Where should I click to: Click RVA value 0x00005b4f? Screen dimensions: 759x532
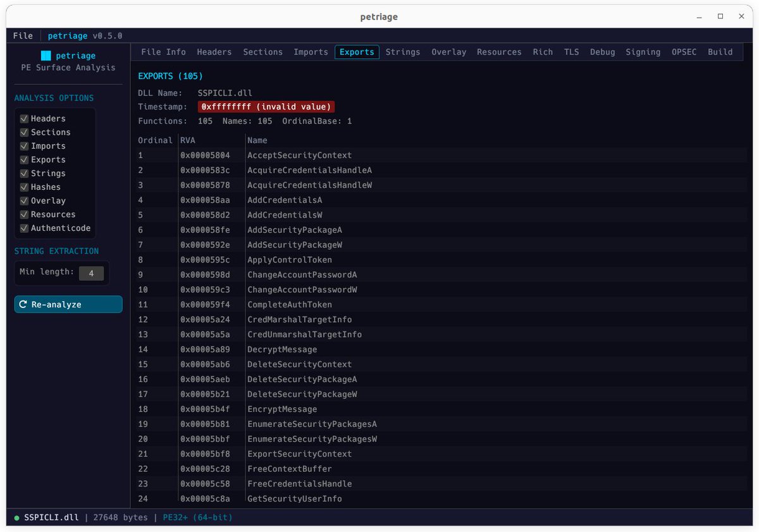(205, 409)
